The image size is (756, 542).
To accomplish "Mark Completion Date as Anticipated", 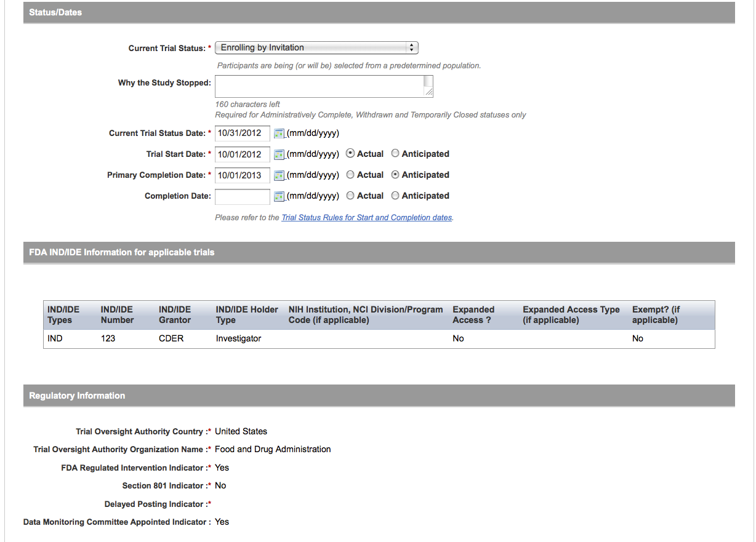I will tap(395, 196).
